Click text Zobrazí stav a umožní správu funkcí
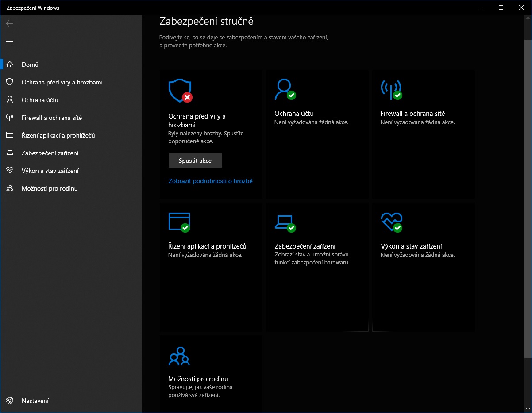This screenshot has height=413, width=532. pos(312,258)
